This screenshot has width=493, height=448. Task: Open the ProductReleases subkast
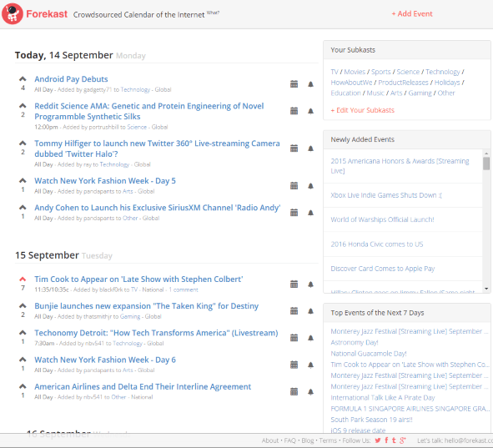(x=403, y=83)
